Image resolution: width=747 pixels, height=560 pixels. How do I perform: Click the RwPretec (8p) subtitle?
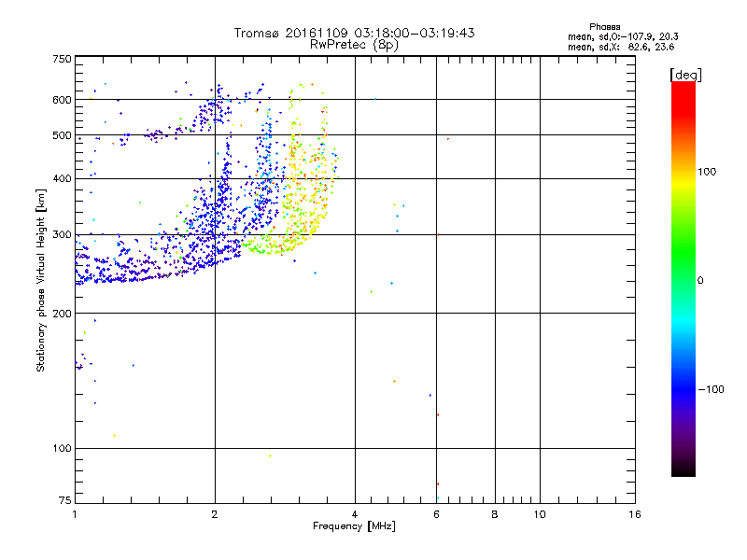coord(354,45)
